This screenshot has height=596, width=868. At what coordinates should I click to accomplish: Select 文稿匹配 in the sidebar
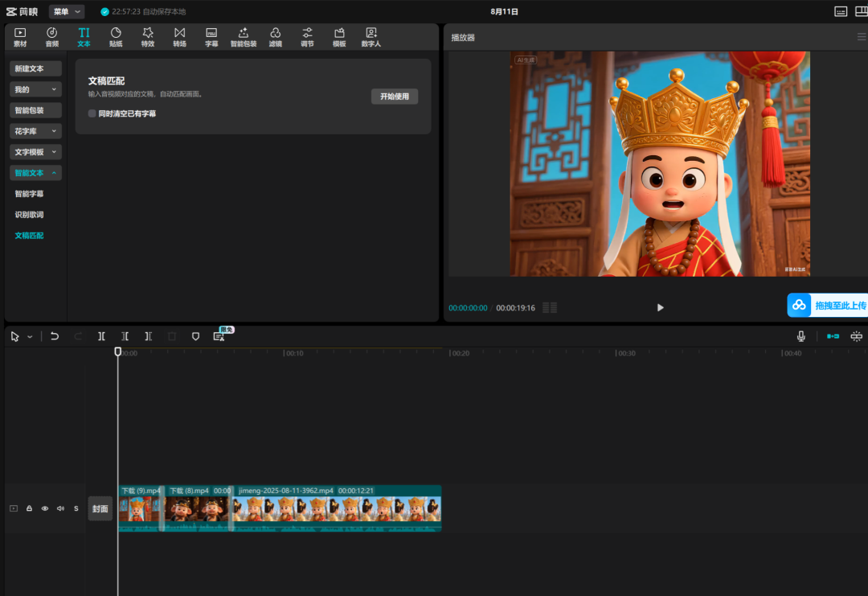(30, 236)
